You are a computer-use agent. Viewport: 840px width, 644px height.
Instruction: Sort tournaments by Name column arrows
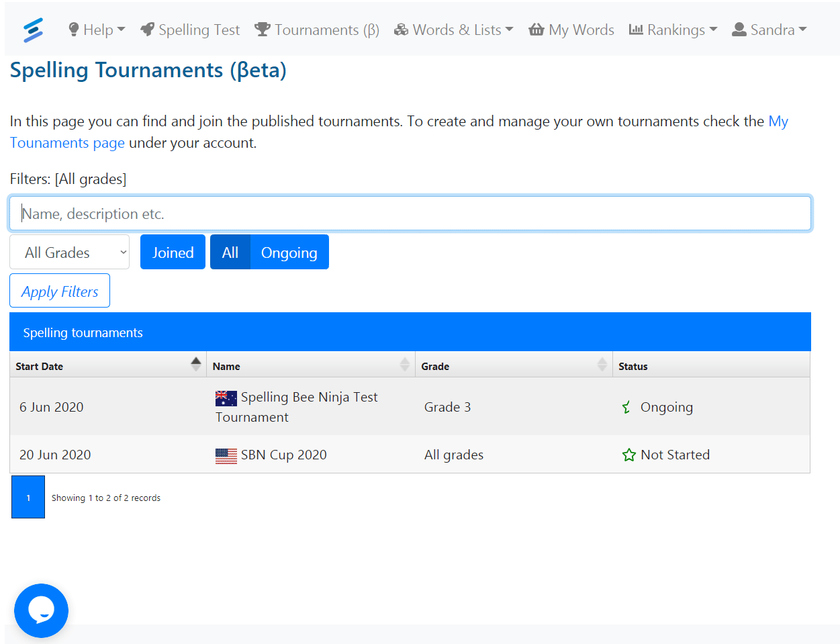coord(404,365)
